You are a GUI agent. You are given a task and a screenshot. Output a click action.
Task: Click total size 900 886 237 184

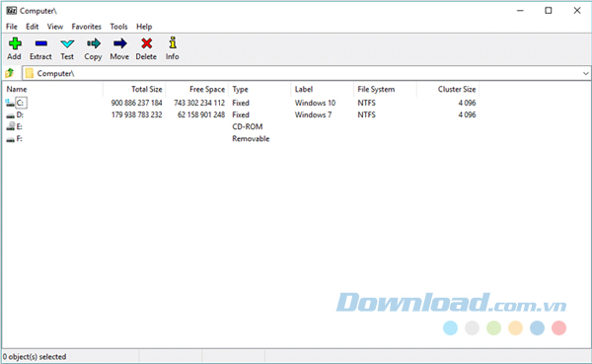pyautogui.click(x=137, y=103)
